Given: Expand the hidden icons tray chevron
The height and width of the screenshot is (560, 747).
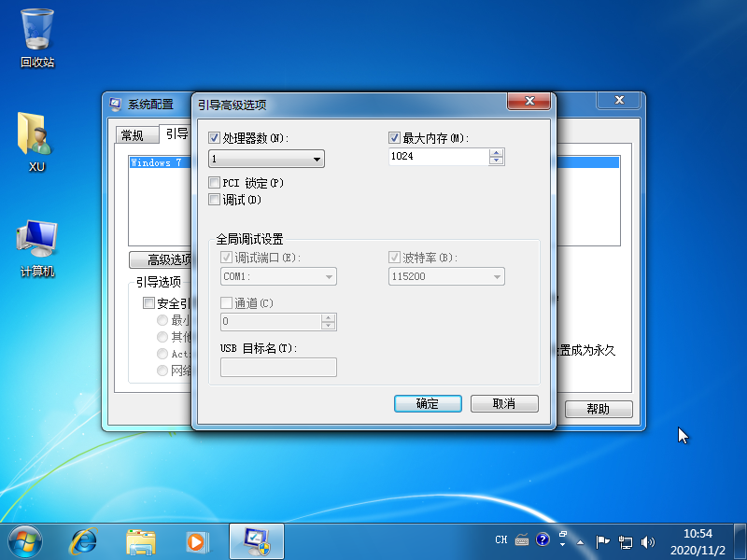Looking at the screenshot, I should (x=580, y=541).
